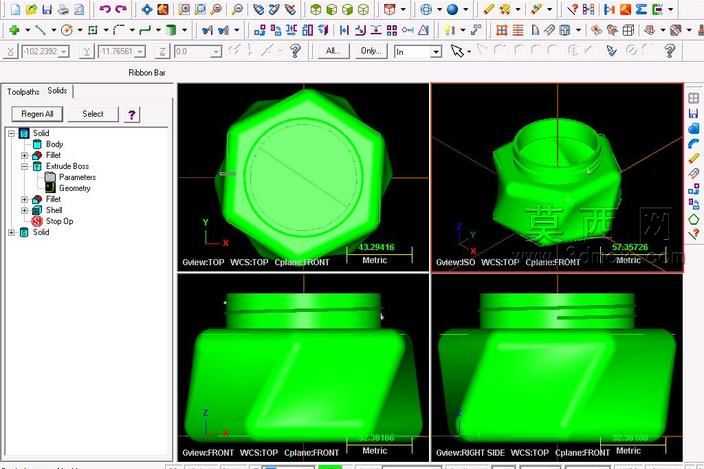The width and height of the screenshot is (704, 469).
Task: Click the green pentagon sidebar icon
Action: pyautogui.click(x=694, y=219)
